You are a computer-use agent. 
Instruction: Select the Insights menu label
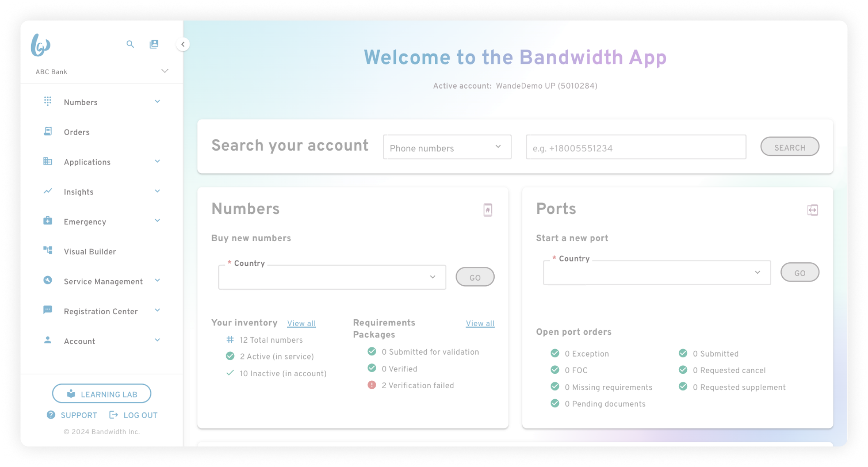click(79, 192)
